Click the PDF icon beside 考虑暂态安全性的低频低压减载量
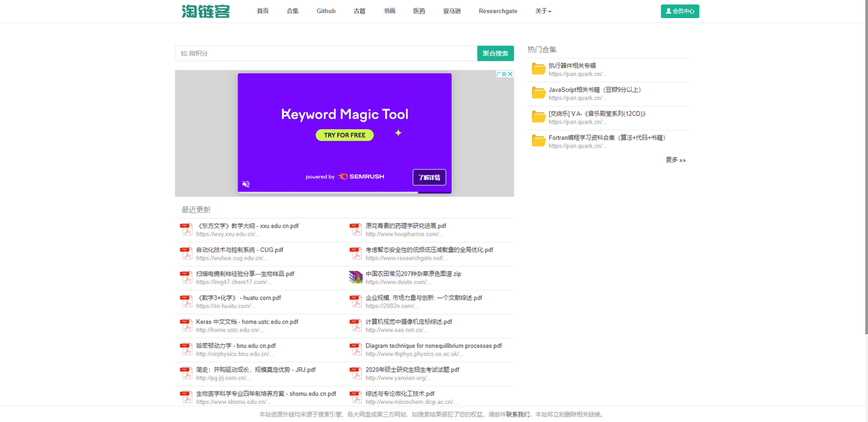The image size is (868, 422). [356, 253]
